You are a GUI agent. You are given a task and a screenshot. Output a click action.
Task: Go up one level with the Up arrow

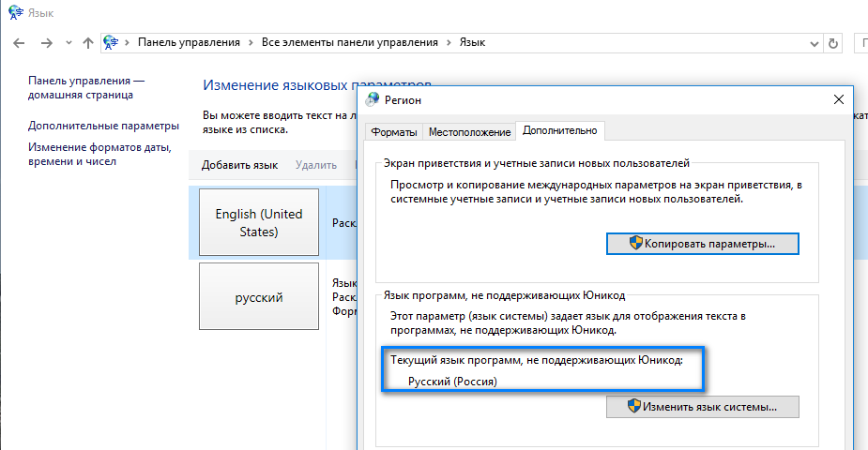(x=88, y=43)
